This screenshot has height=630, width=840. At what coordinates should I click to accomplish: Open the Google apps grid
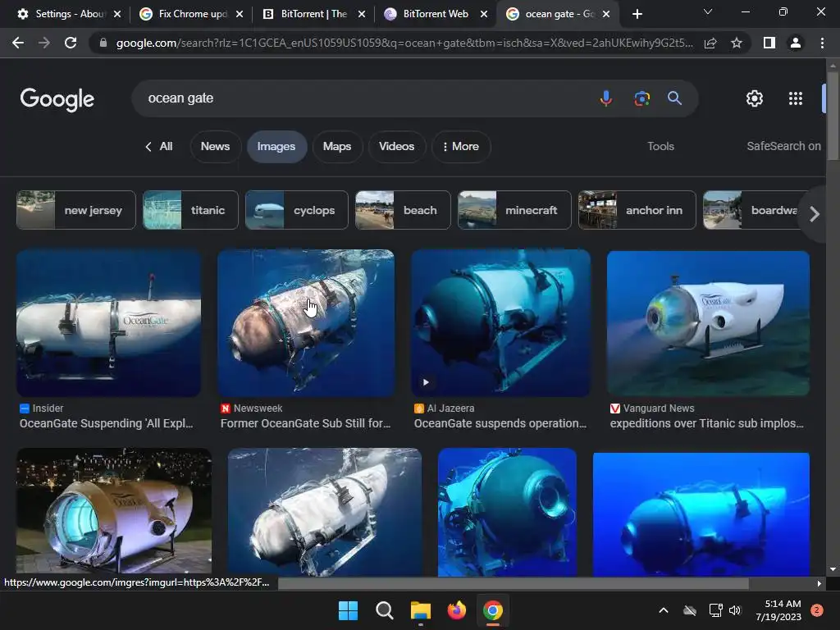[x=796, y=98]
